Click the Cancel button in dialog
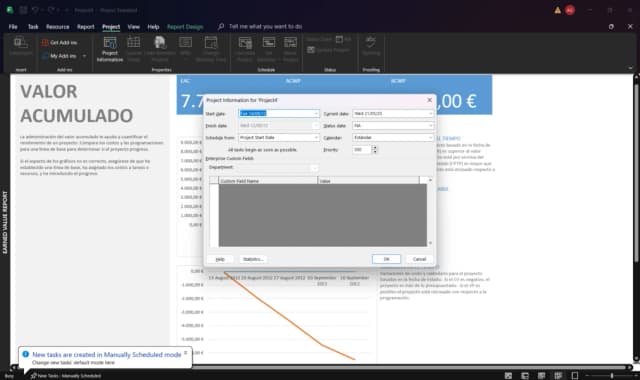640x380 pixels. pyautogui.click(x=419, y=259)
